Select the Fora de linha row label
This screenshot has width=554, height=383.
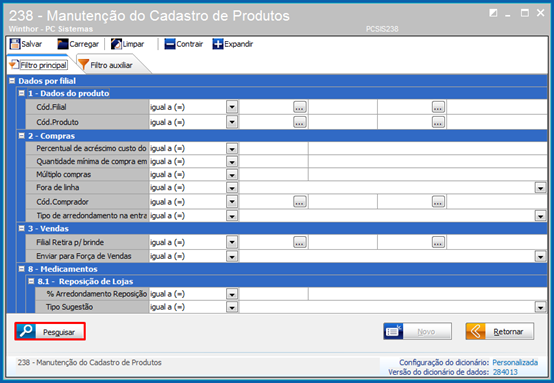58,188
